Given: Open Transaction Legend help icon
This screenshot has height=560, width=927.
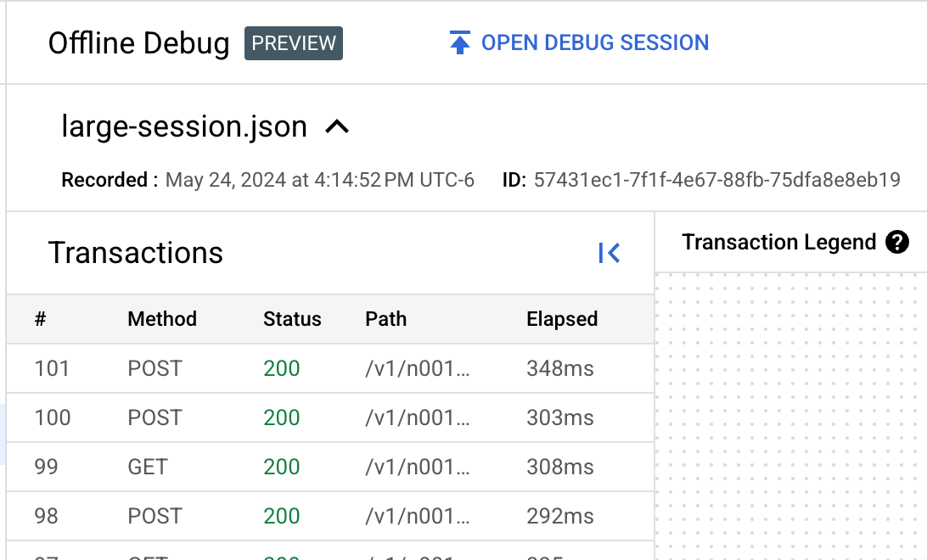Looking at the screenshot, I should tap(896, 243).
